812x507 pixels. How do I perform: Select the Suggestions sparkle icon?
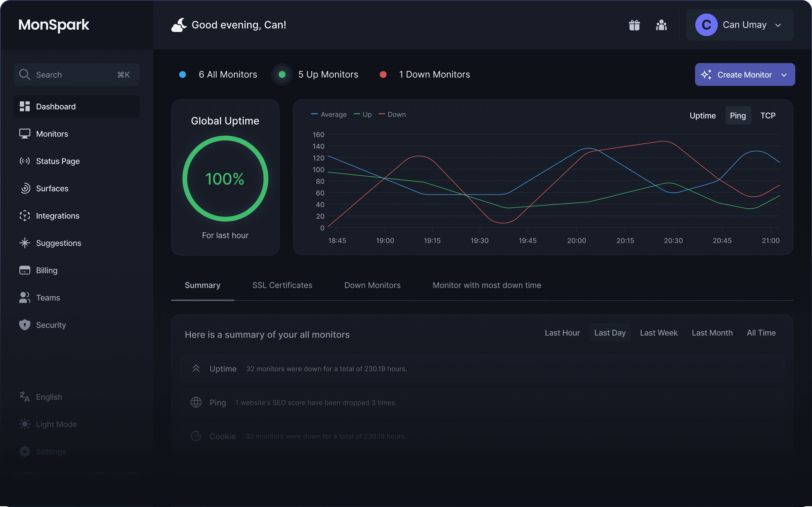pos(25,243)
